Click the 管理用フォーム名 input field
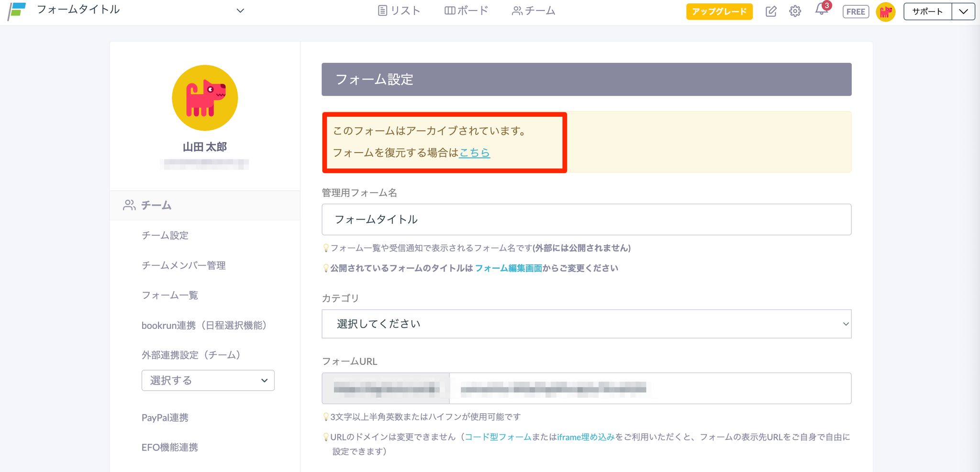Image resolution: width=980 pixels, height=472 pixels. 586,220
